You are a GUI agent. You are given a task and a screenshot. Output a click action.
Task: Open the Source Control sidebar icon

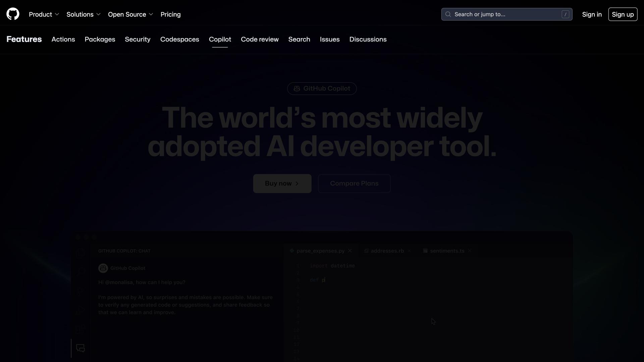tap(80, 291)
